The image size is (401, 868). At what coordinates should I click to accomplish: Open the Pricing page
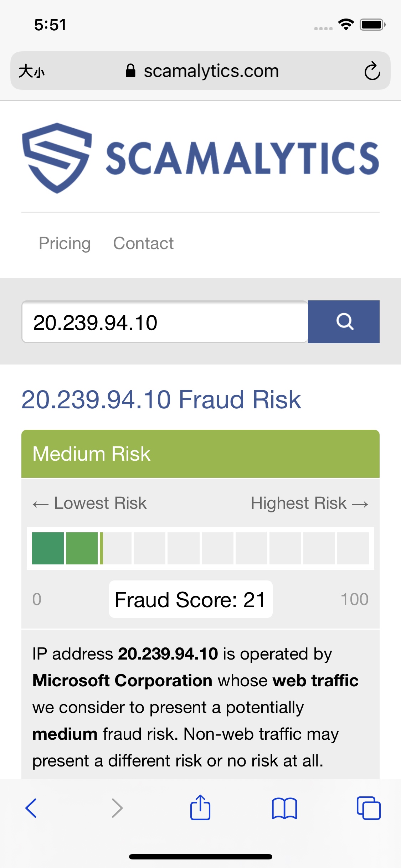[x=65, y=244]
